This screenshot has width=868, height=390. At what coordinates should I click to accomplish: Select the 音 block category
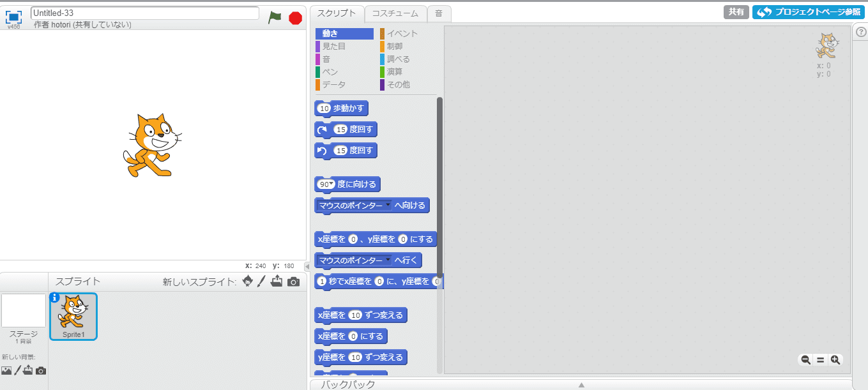point(344,59)
